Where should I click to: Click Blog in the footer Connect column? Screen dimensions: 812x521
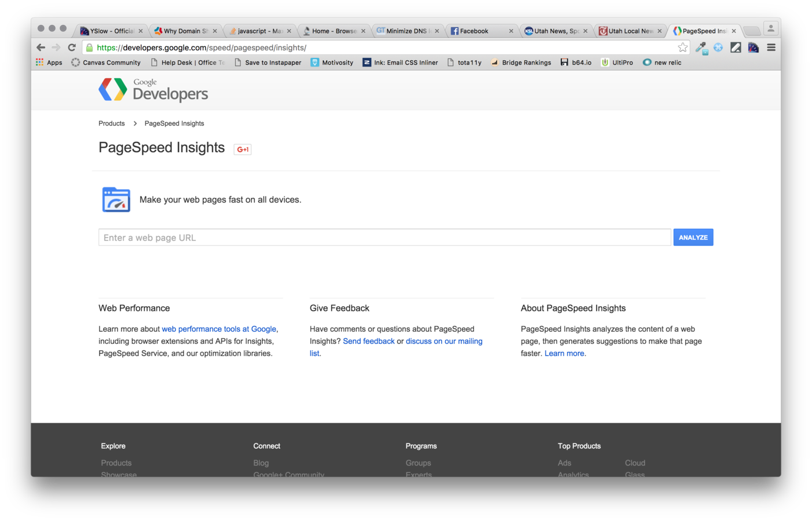(261, 463)
